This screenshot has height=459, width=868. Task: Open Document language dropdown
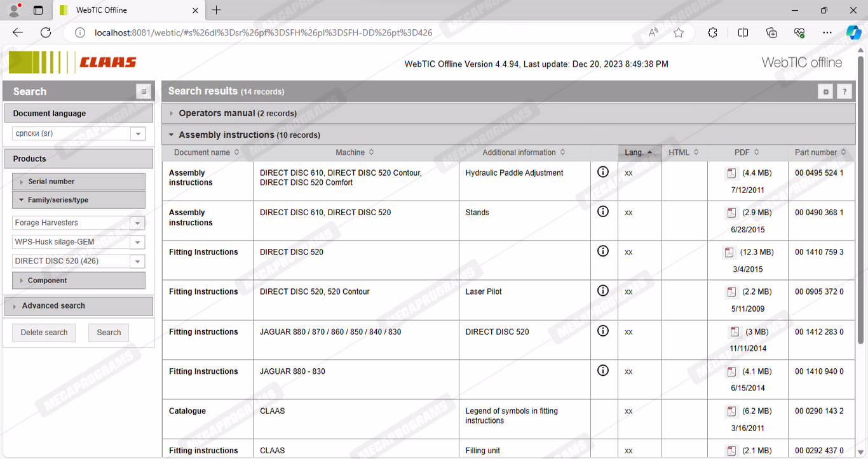137,134
